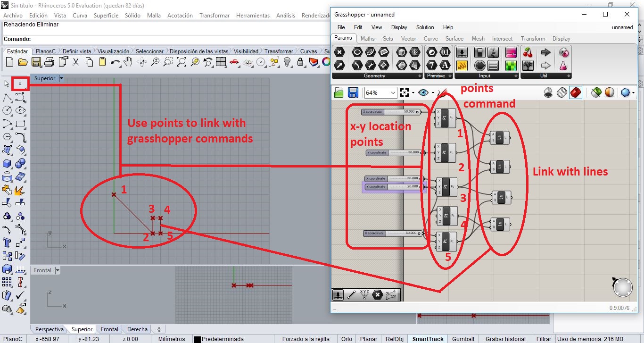Toggle Grabar historial in status bar
Image resolution: width=644 pixels, height=343 pixels.
(505, 339)
